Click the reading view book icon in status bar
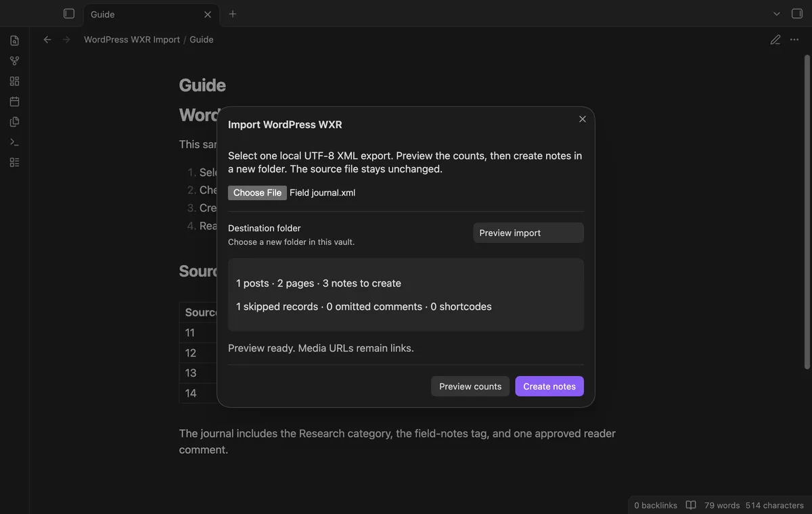The height and width of the screenshot is (514, 812). (x=691, y=505)
